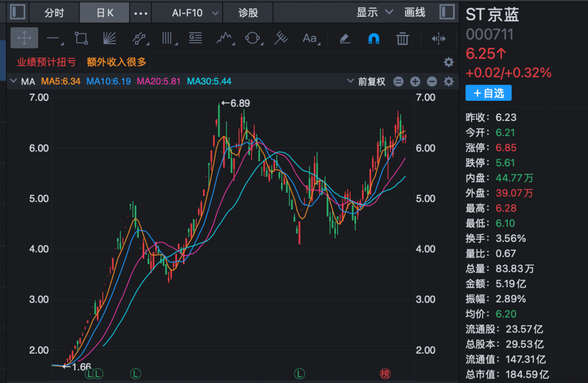Viewport: 588px width, 383px height.
Task: Click the 总市值 184.59亿 value
Action: point(527,374)
